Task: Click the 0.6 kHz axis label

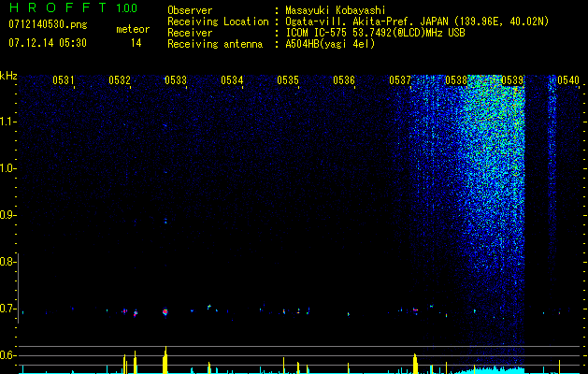Action: point(7,355)
